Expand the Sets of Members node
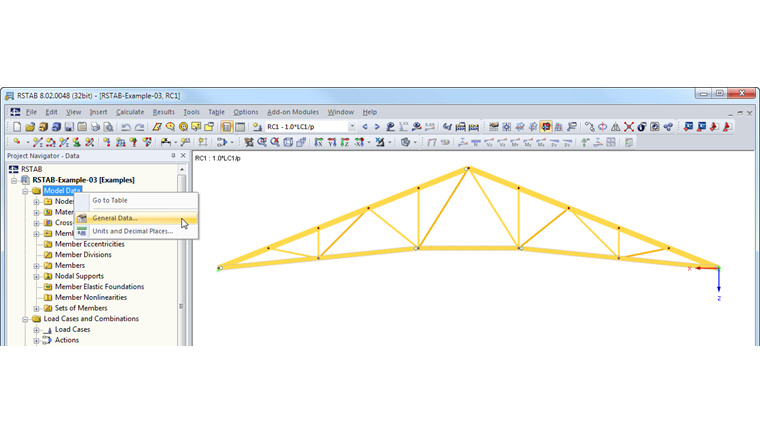The width and height of the screenshot is (760, 433). click(36, 308)
